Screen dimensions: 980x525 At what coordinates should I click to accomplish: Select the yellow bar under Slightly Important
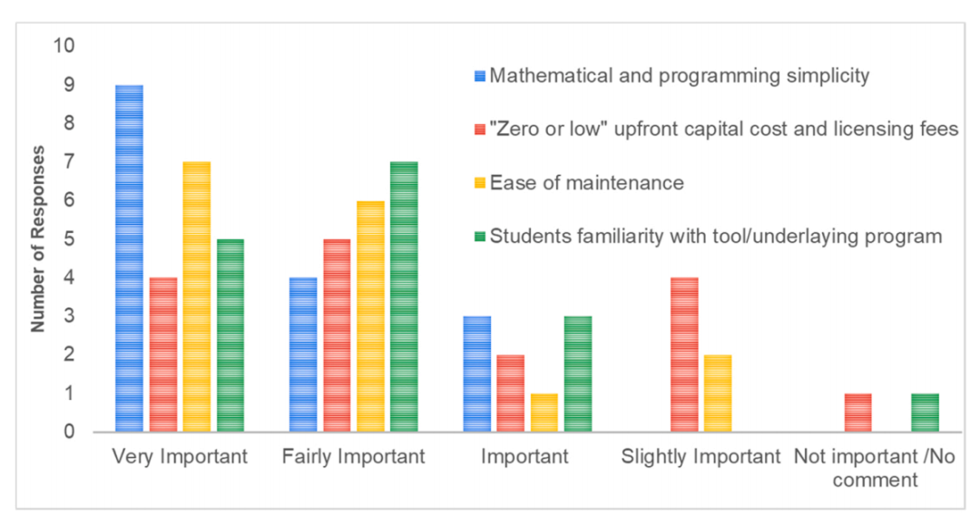[x=718, y=394]
